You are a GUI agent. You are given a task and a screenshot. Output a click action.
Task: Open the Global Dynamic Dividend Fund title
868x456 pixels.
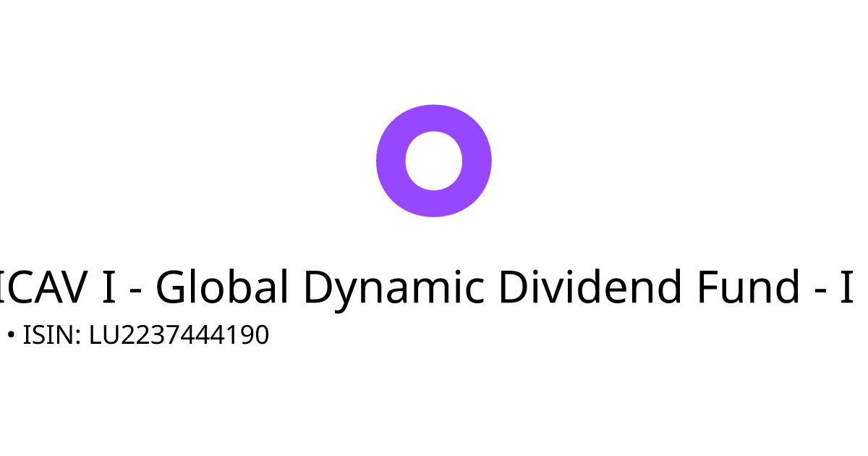427,287
